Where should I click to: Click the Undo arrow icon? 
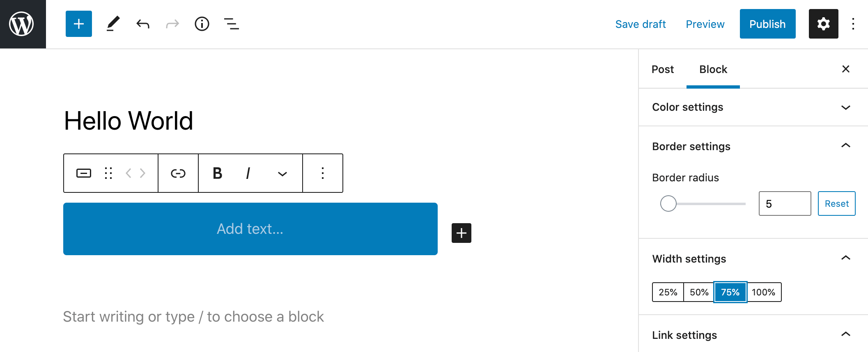(142, 24)
